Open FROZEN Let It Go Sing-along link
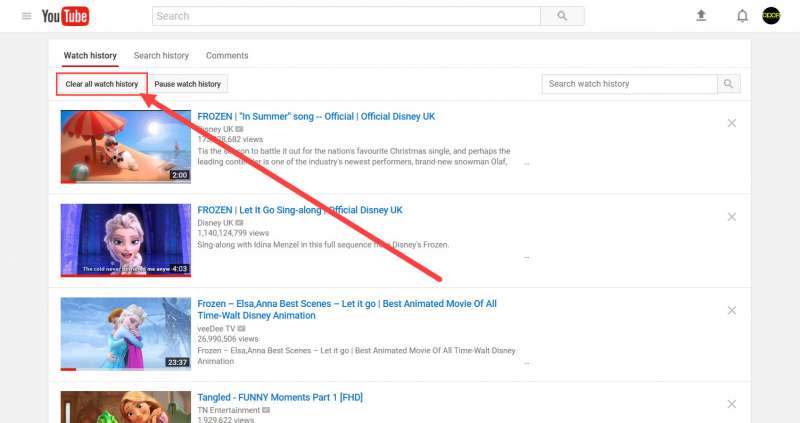The image size is (800, 423). pos(300,210)
